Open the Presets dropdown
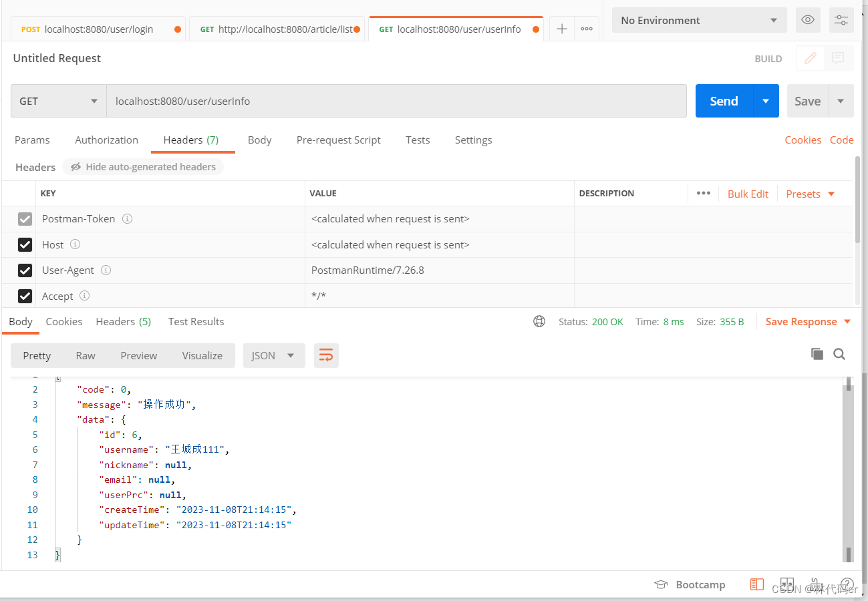This screenshot has height=601, width=868. point(811,194)
